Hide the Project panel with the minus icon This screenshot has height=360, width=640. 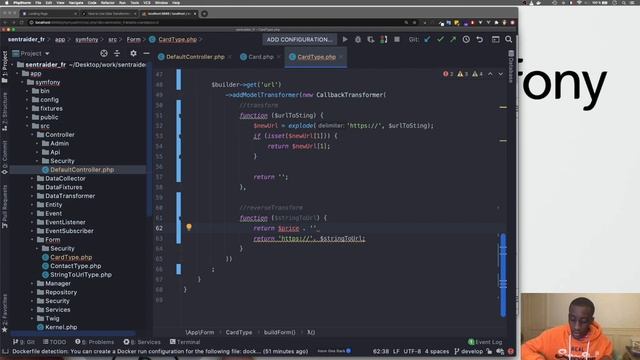click(146, 53)
